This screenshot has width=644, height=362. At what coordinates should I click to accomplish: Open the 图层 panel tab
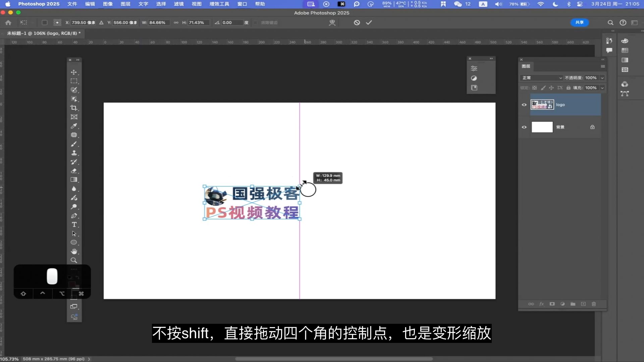coord(526,66)
